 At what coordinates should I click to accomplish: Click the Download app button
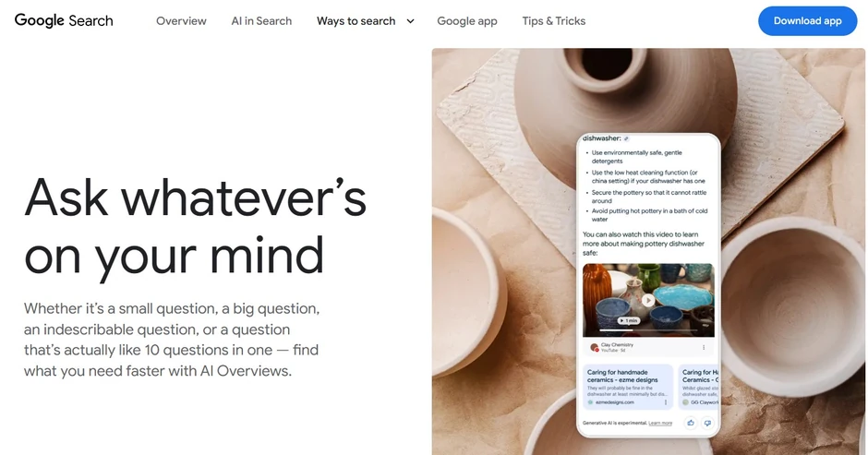pyautogui.click(x=807, y=21)
